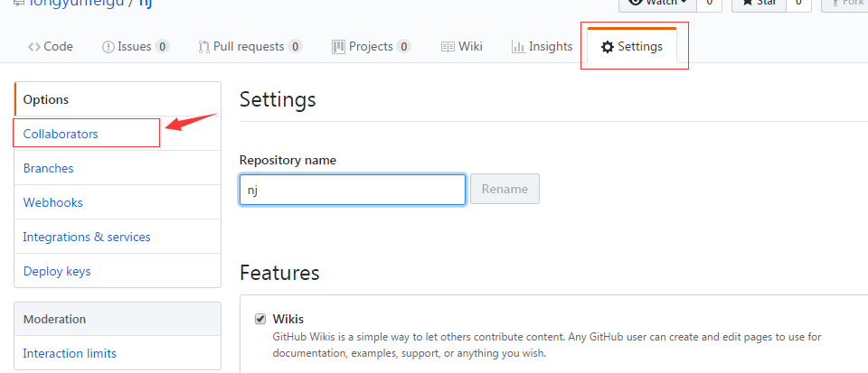
Task: Open Collaborators settings page
Action: coord(118,134)
